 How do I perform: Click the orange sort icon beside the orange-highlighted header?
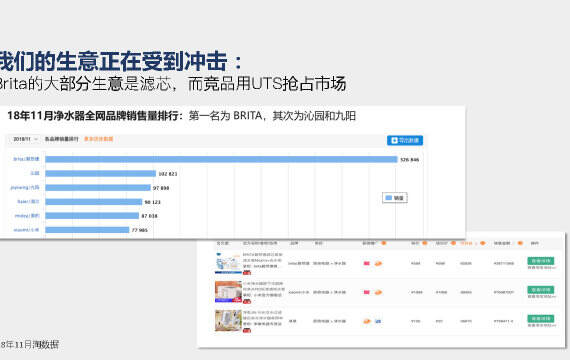pyautogui.click(x=482, y=243)
